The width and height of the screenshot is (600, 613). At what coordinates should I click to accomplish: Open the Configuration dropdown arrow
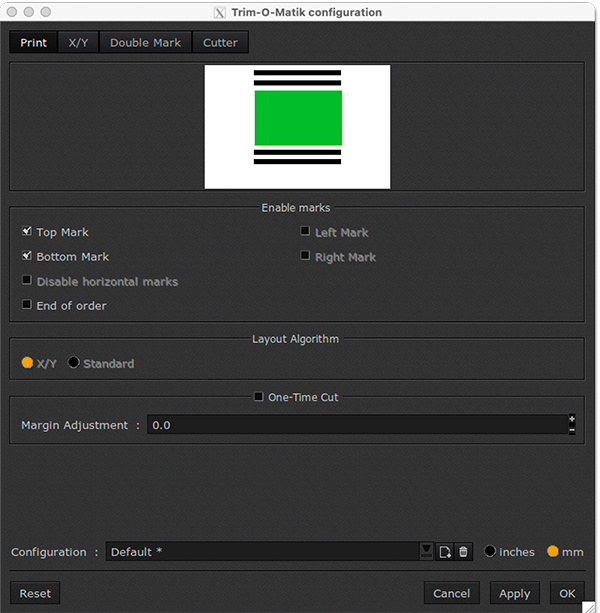[x=427, y=552]
